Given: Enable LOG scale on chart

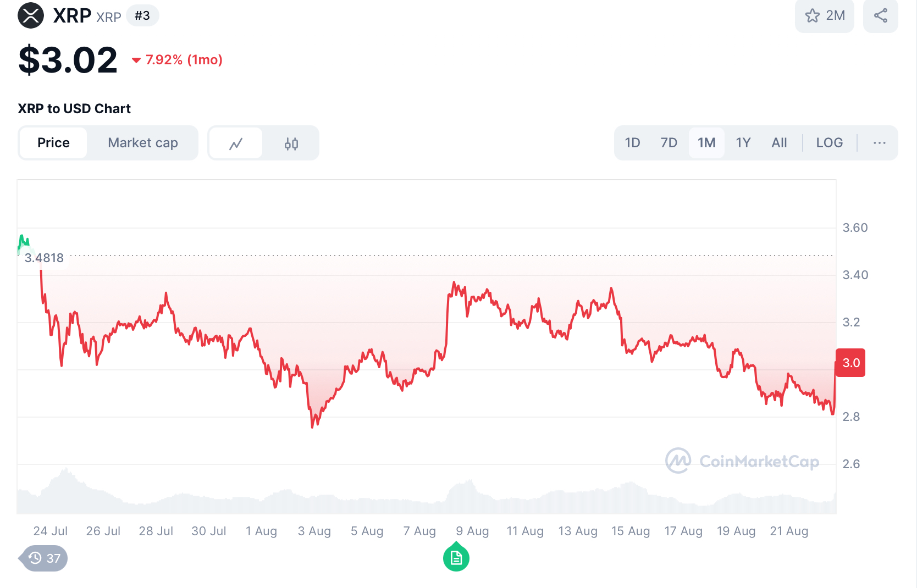Looking at the screenshot, I should (x=829, y=143).
